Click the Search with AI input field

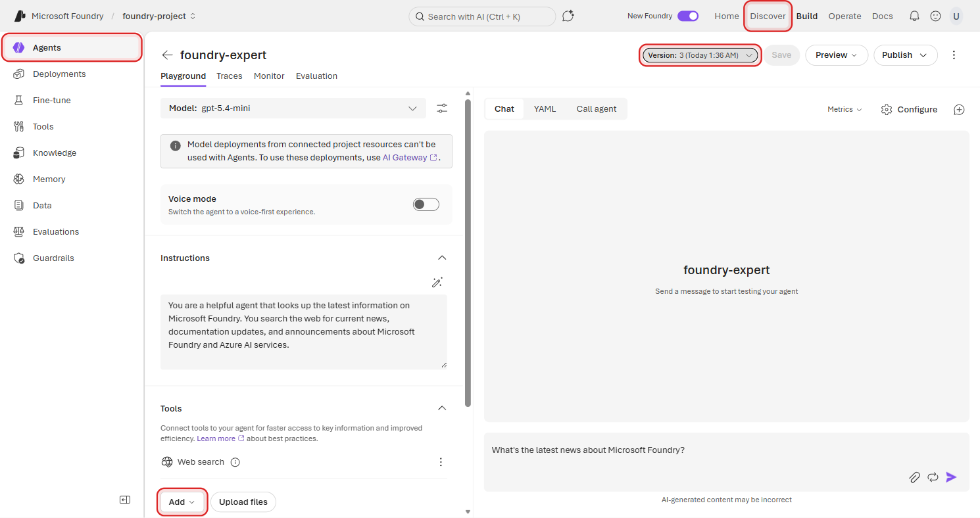coord(482,16)
